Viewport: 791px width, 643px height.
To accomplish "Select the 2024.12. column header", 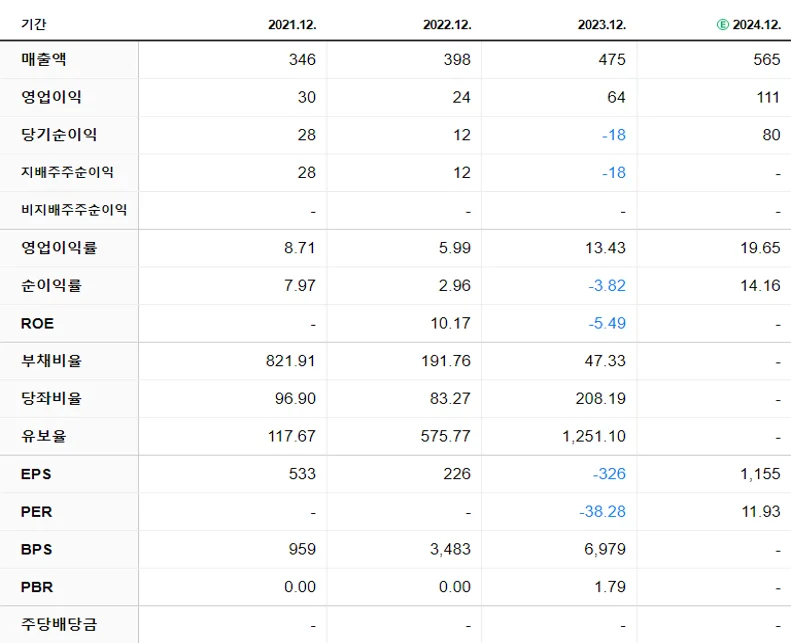I will [x=757, y=25].
